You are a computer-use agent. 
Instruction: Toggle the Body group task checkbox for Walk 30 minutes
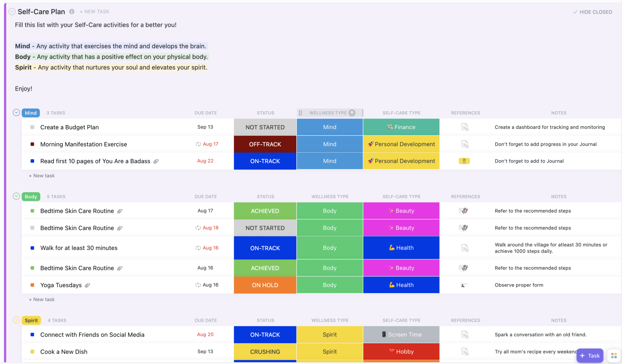pos(32,247)
